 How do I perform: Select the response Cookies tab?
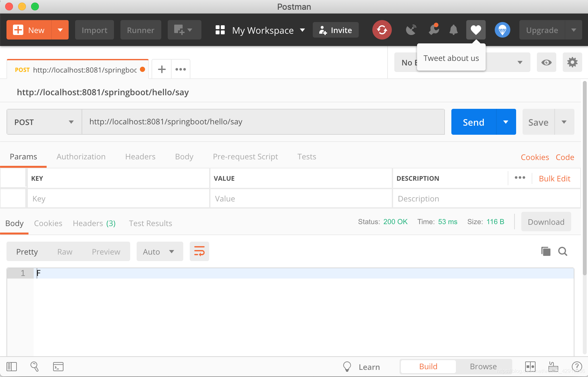[x=48, y=223]
